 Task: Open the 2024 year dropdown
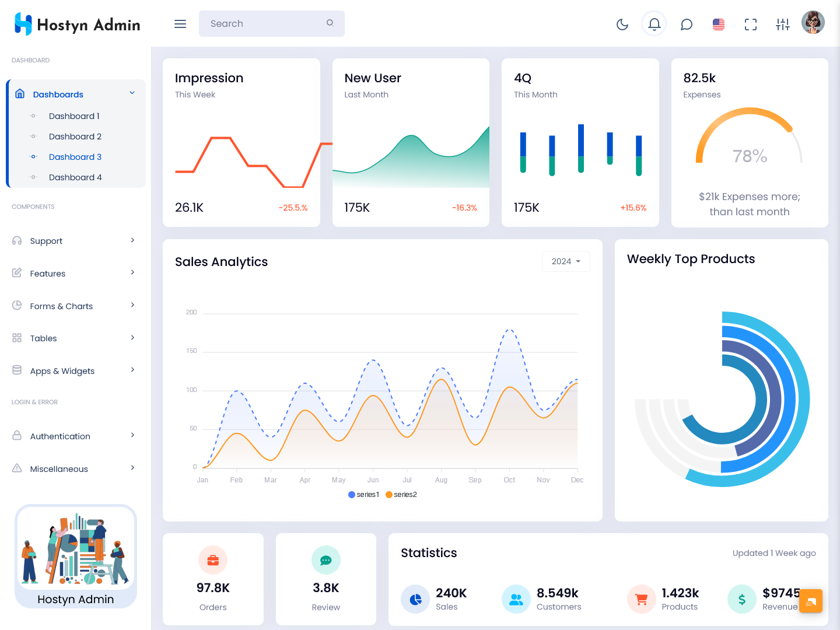click(566, 261)
